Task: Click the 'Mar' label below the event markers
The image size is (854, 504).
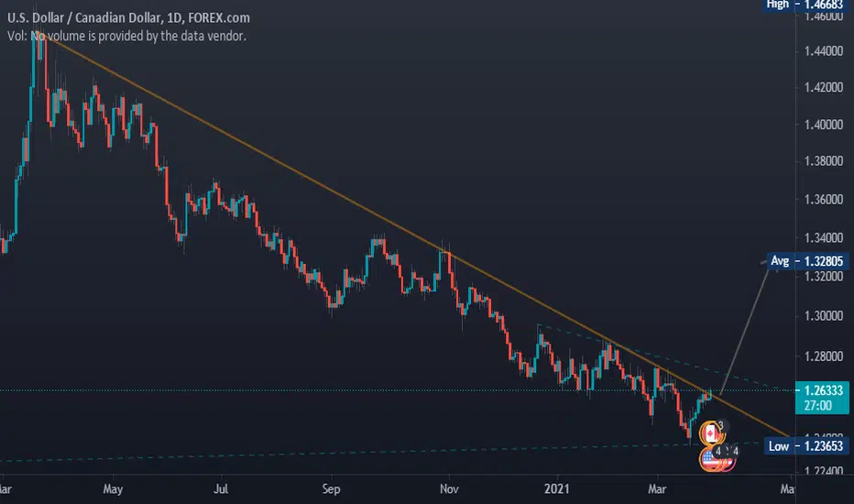Action: 657,488
